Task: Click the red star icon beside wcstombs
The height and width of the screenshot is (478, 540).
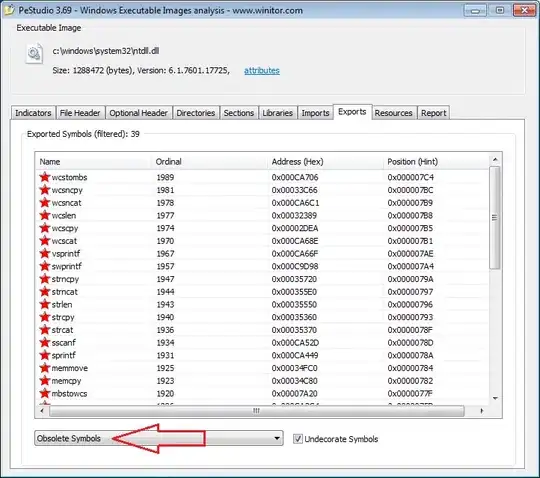Action: pyautogui.click(x=44, y=177)
